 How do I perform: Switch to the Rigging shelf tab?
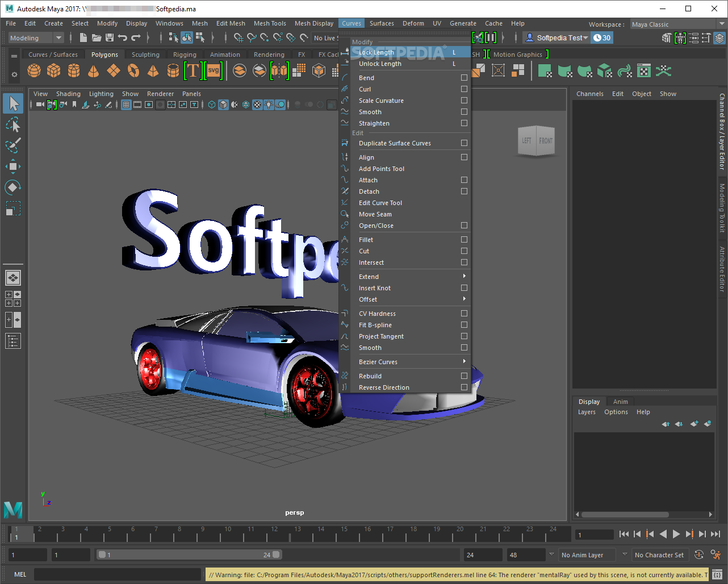click(x=185, y=55)
